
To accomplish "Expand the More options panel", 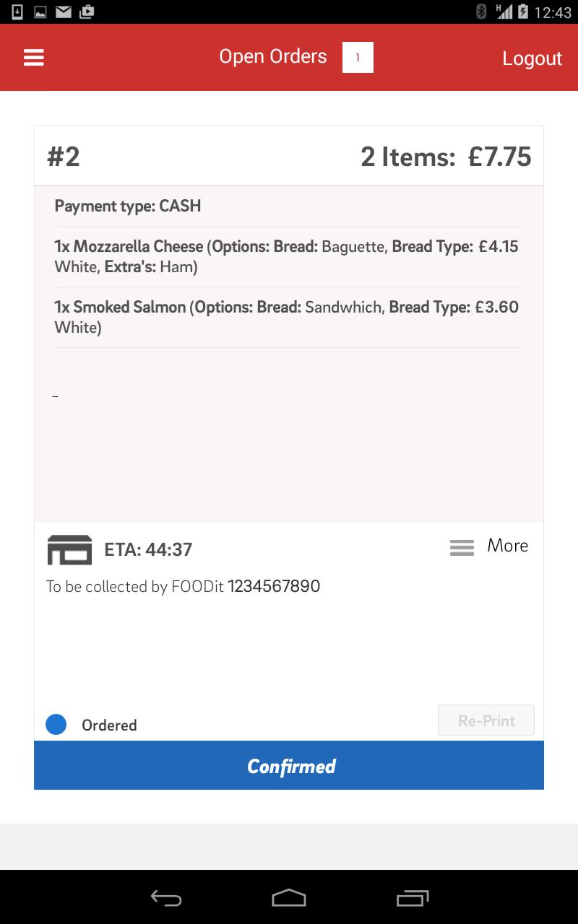I will coord(507,546).
